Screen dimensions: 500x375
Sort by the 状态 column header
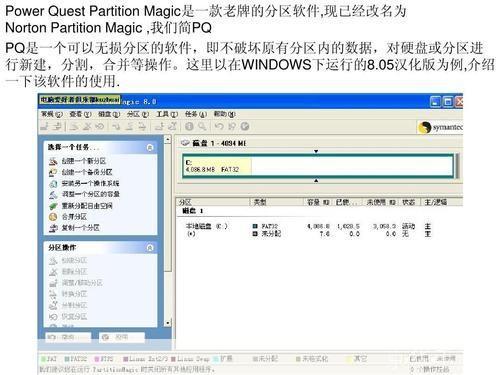[x=409, y=202]
